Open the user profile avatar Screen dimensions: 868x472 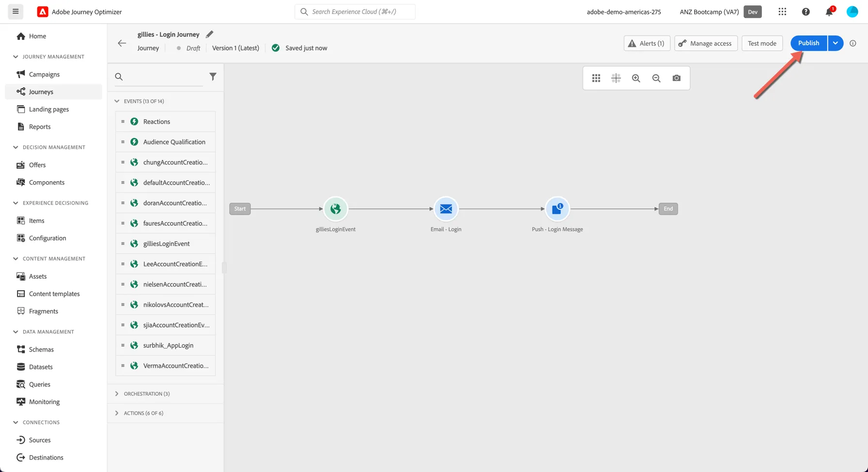852,12
